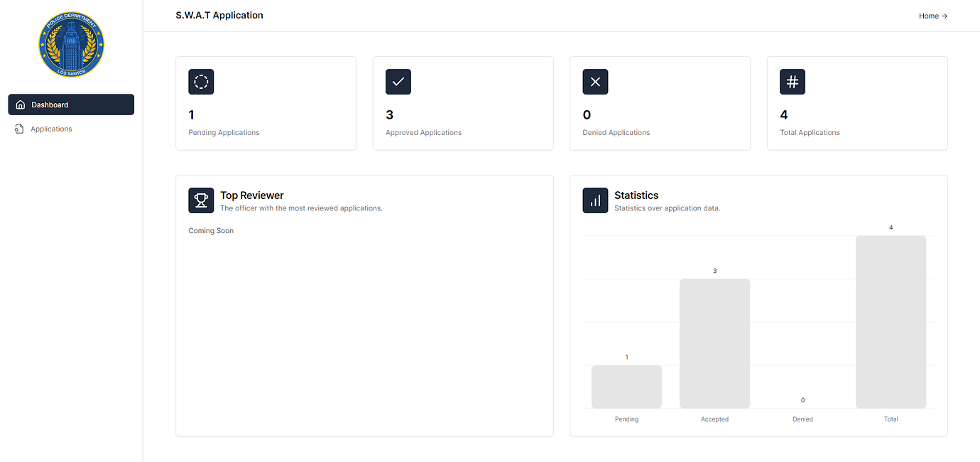Click the Los Santos Police Department badge logo
This screenshot has width=980, height=462.
72,44
